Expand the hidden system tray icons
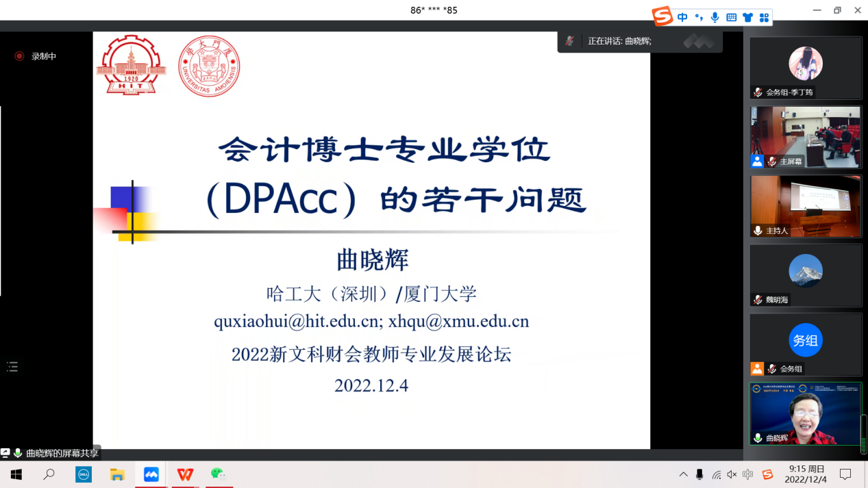Image resolution: width=868 pixels, height=488 pixels. (x=683, y=474)
